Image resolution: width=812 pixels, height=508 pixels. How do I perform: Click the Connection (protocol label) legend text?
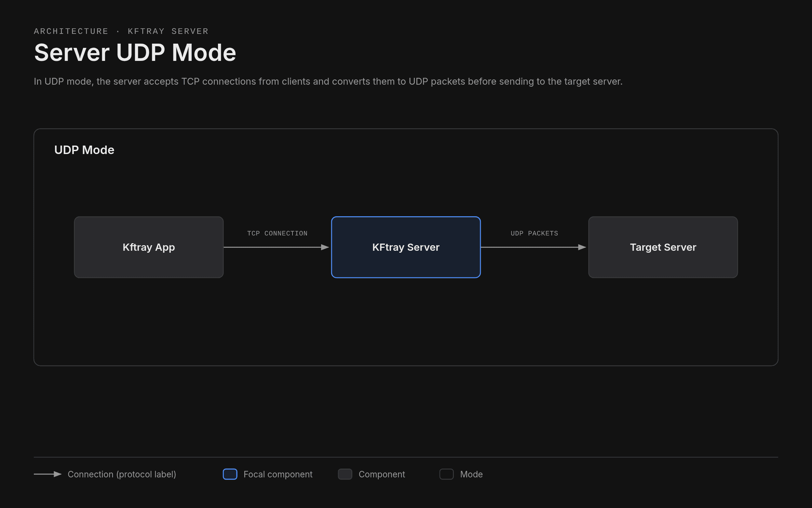[x=122, y=474]
